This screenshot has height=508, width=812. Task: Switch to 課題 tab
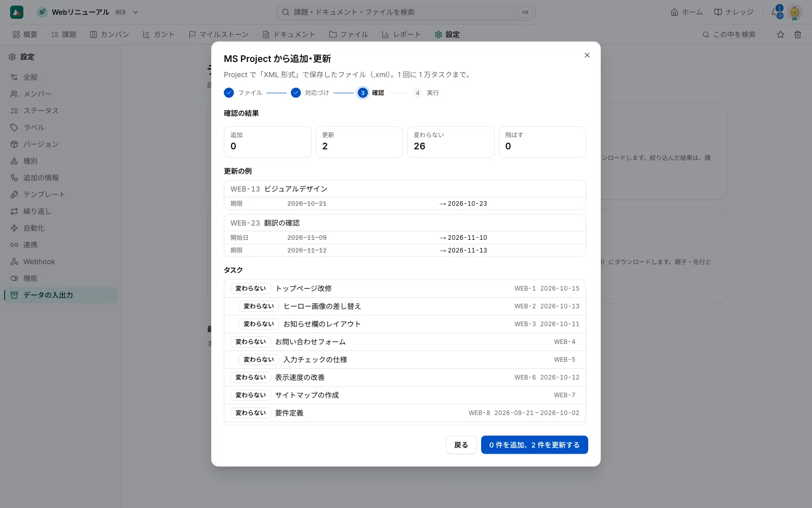tap(63, 35)
